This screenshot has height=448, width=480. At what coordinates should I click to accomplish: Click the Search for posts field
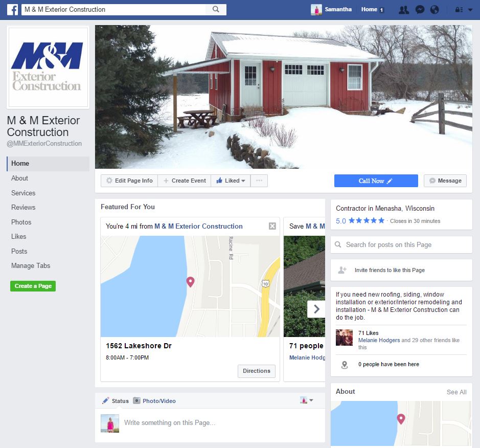tap(401, 244)
